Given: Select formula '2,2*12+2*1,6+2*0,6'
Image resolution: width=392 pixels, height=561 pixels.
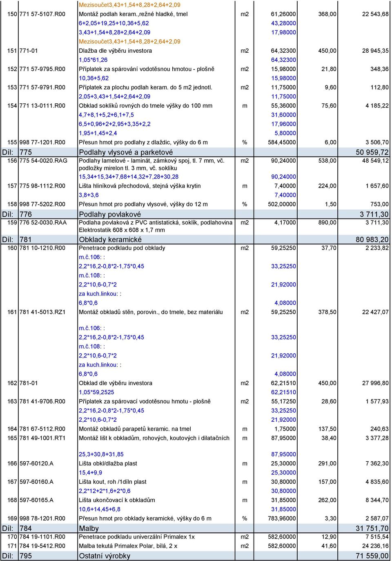Looking at the screenshot, I should tap(105, 491).
